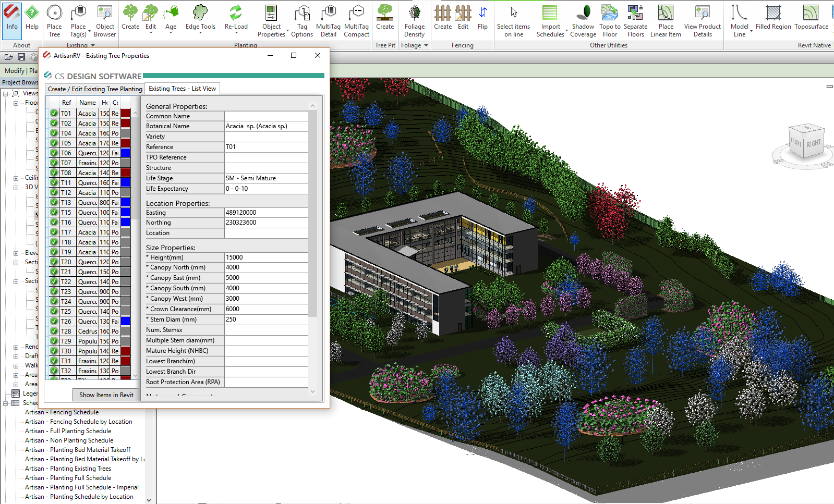Click the Common Name input field

(266, 116)
